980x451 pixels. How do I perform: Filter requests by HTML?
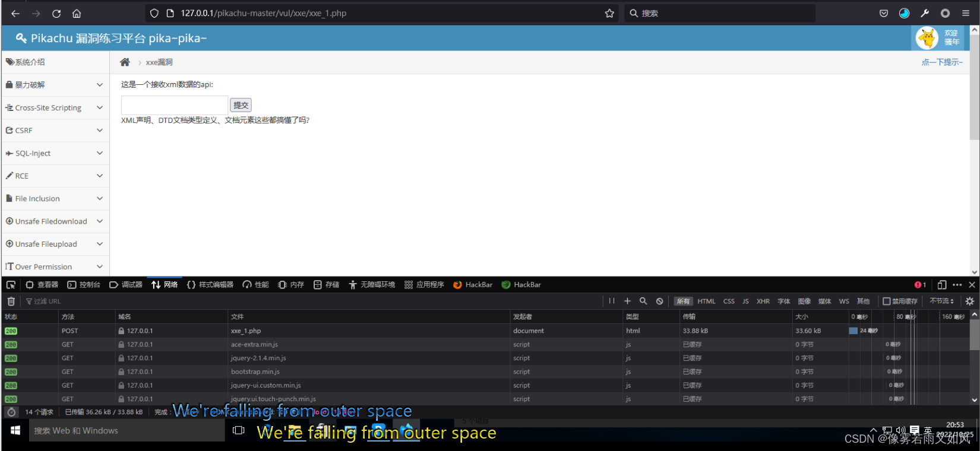coord(706,301)
